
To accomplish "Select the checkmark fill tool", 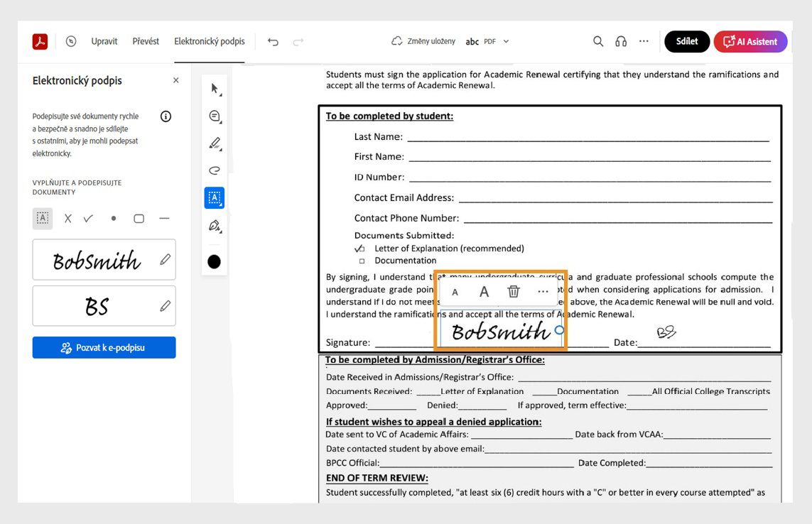I will coord(89,219).
